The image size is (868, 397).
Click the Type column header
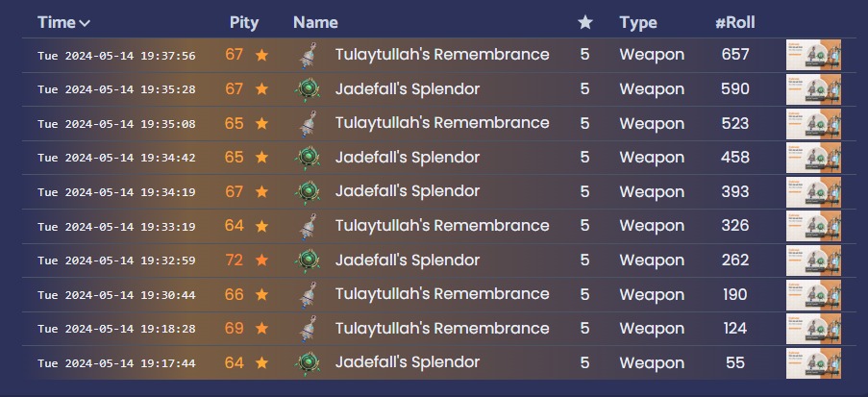coord(638,22)
